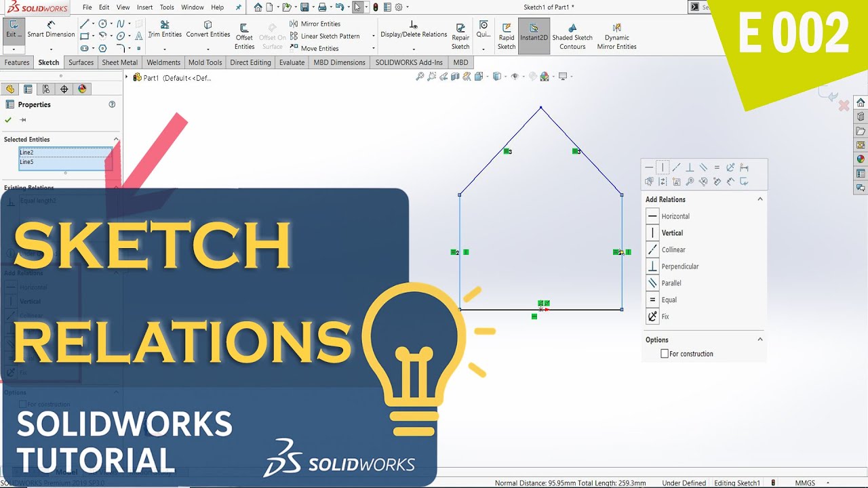Click the Zoom to Fit icon
The width and height of the screenshot is (868, 488).
click(420, 77)
